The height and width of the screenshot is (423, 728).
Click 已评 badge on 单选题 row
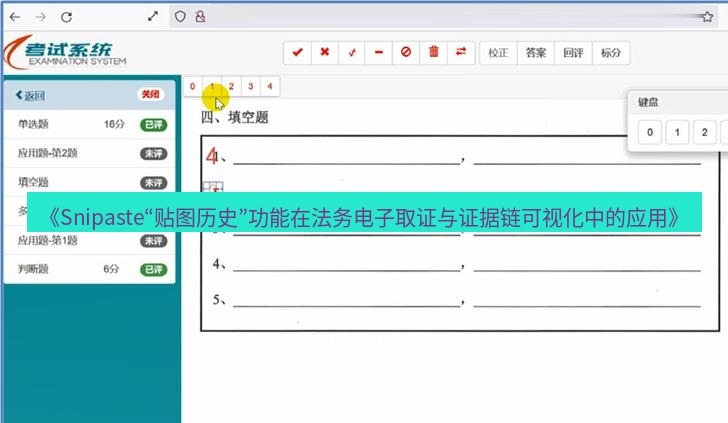point(154,124)
